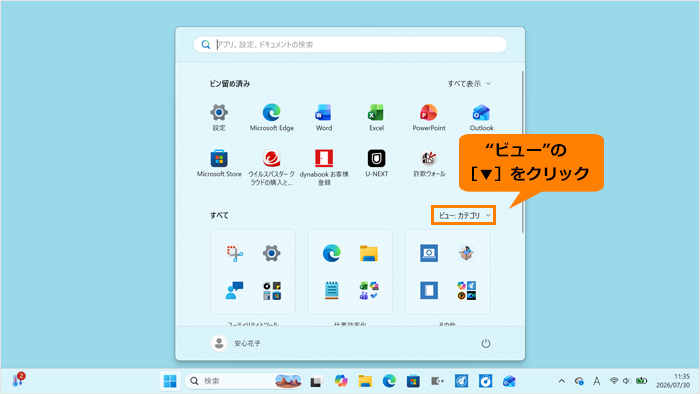Image resolution: width=700 pixels, height=394 pixels.
Task: Open Microsoft Edge from the taskbar
Action: click(389, 381)
